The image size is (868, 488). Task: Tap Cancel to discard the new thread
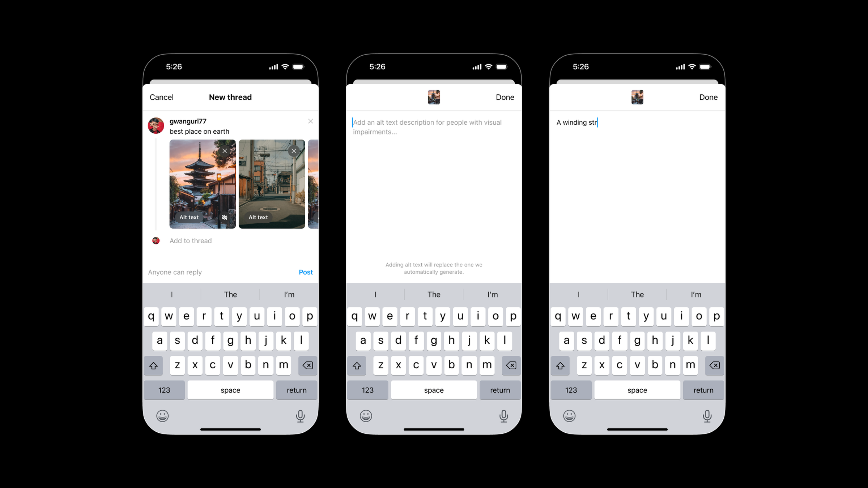coord(161,97)
